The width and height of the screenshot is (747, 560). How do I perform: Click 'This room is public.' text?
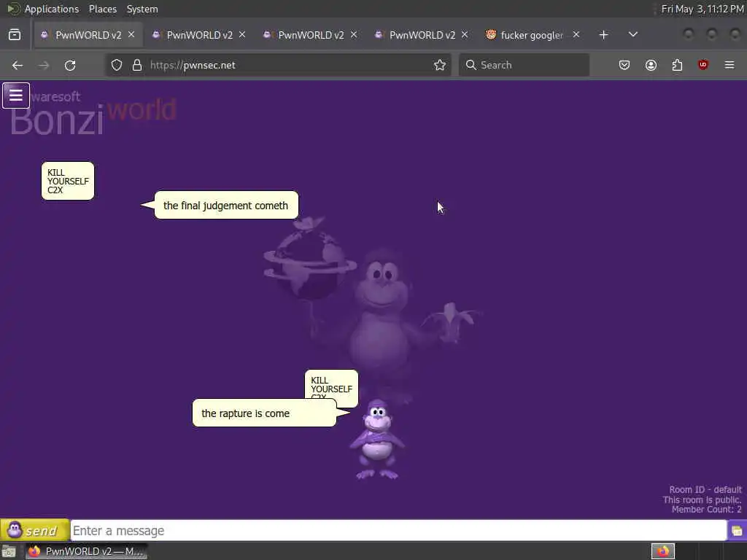pos(703,499)
